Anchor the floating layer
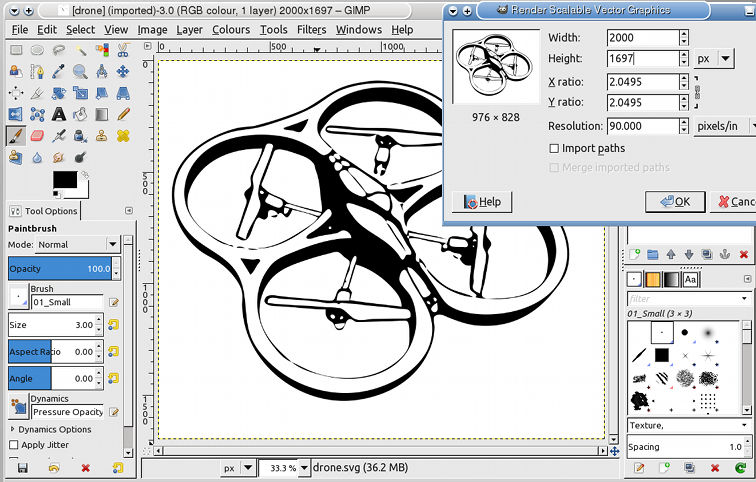The height and width of the screenshot is (482, 756). (725, 254)
